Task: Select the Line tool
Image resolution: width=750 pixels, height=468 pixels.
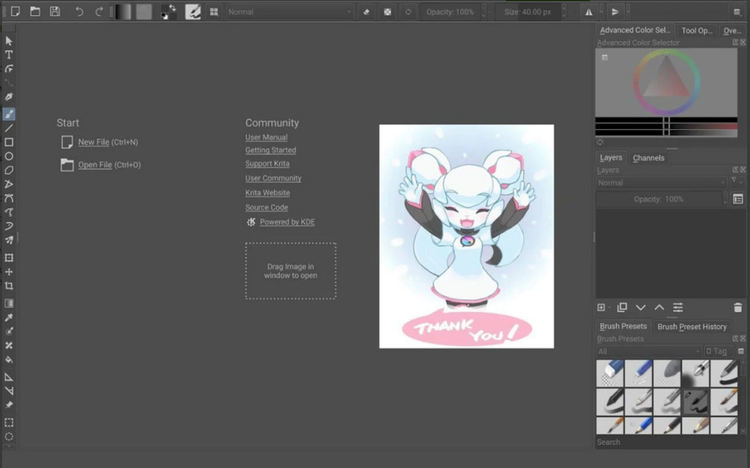Action: 9,128
